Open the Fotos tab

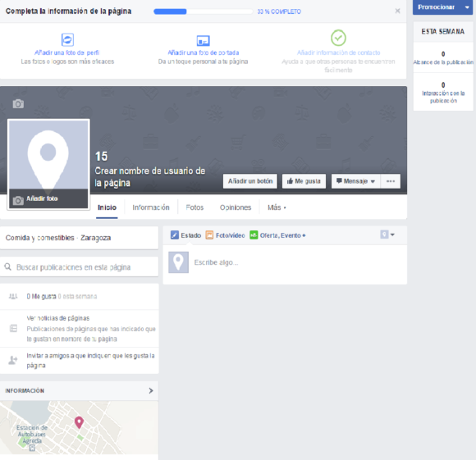[195, 207]
